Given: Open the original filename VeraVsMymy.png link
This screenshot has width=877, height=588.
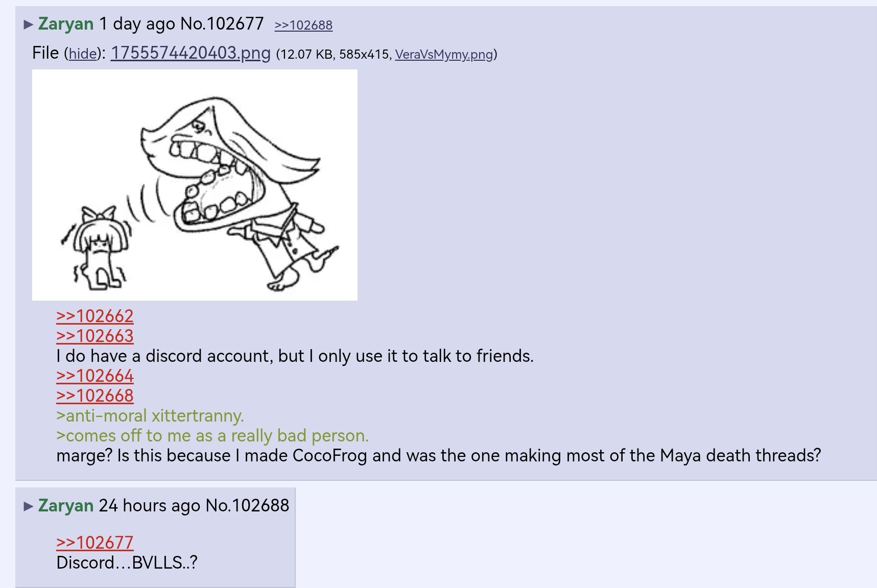Looking at the screenshot, I should tap(444, 54).
